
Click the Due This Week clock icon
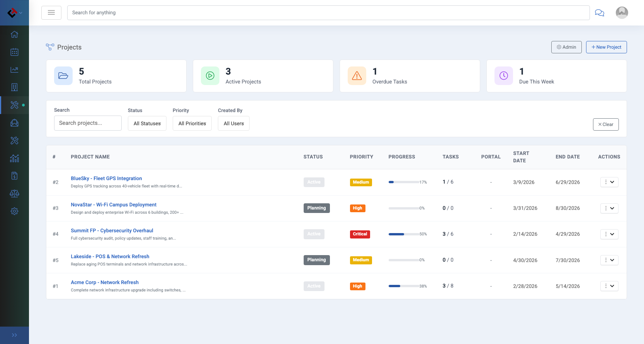(x=504, y=76)
